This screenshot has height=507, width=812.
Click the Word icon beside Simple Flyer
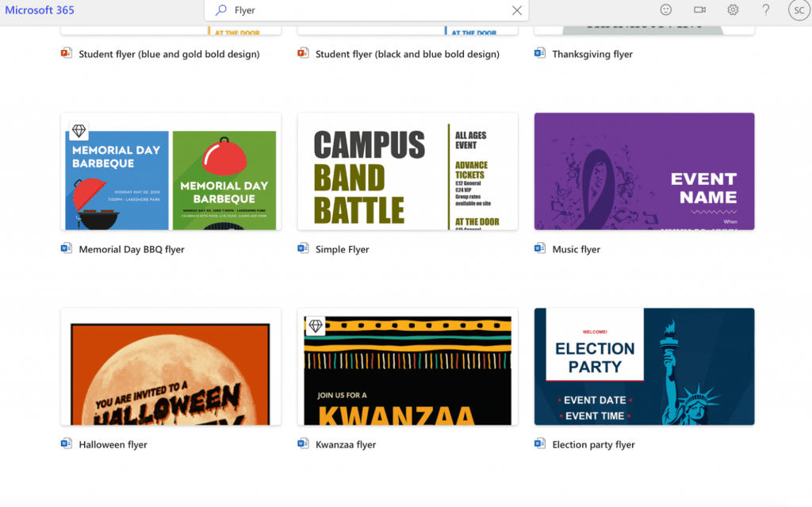tap(303, 248)
